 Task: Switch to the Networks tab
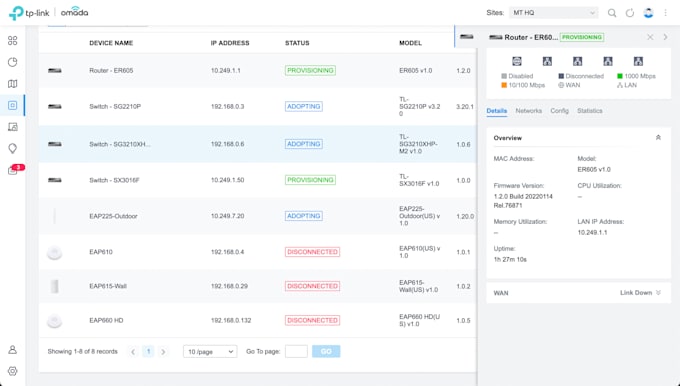(529, 111)
